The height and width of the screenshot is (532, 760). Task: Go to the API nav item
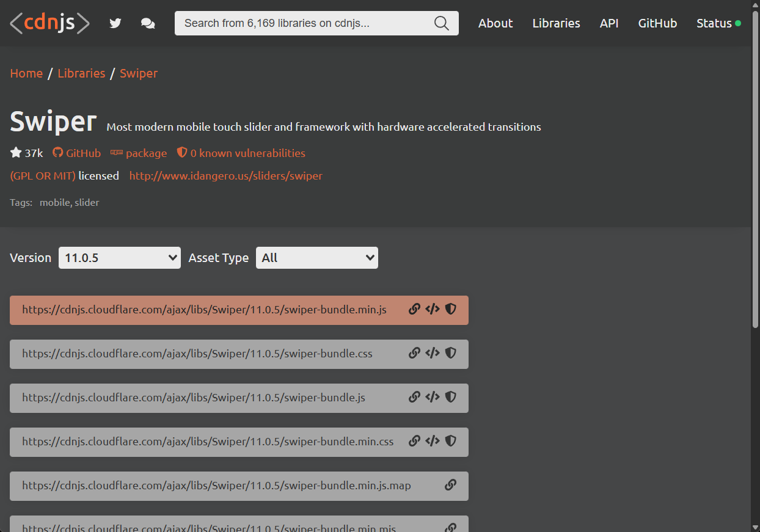[609, 23]
